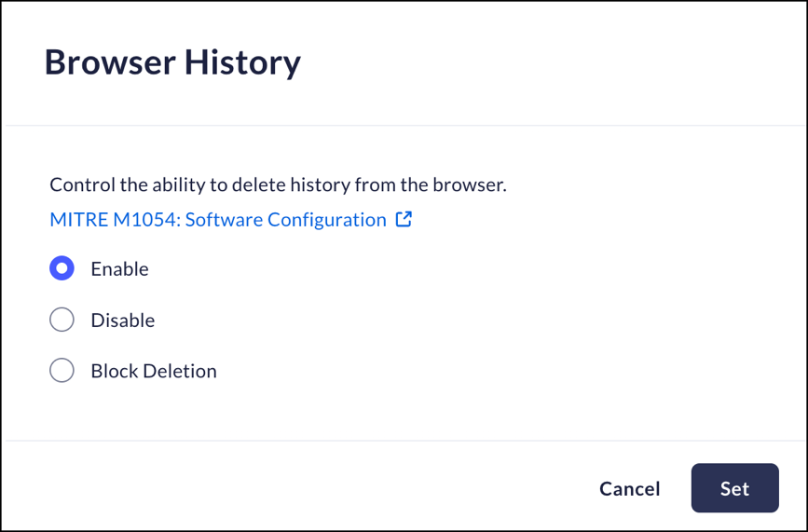Click the word "Block" in third option
The height and width of the screenshot is (532, 808).
coord(111,371)
